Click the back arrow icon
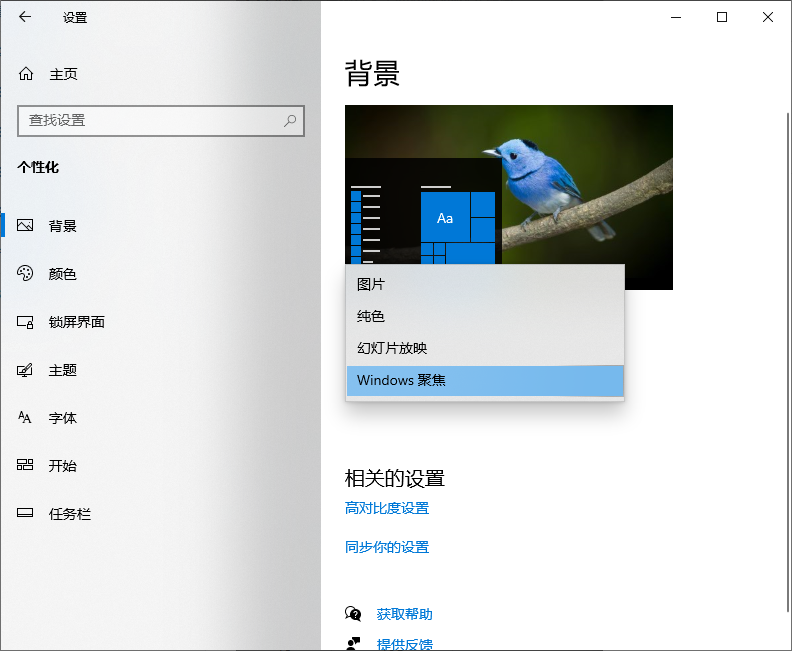 point(25,17)
